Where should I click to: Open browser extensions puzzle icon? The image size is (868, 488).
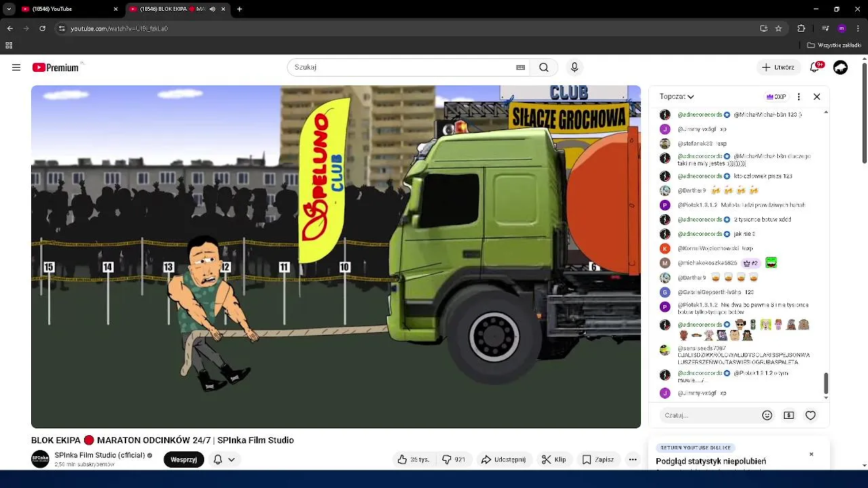tap(801, 28)
